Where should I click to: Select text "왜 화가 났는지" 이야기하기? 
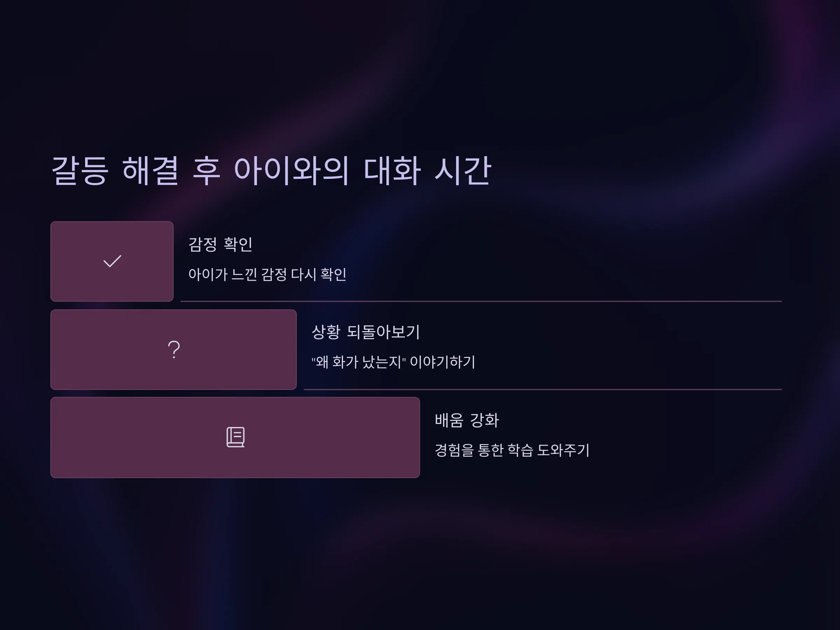pos(393,362)
